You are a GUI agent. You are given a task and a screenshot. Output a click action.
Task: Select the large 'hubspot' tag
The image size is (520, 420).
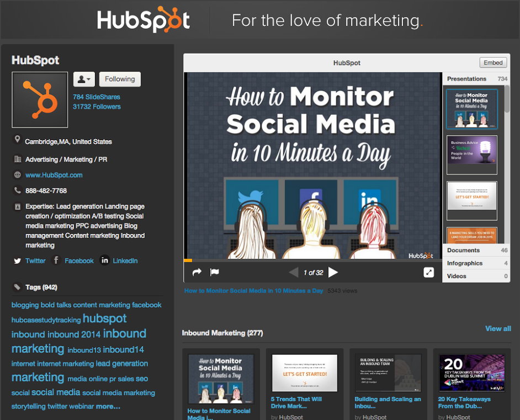(104, 318)
